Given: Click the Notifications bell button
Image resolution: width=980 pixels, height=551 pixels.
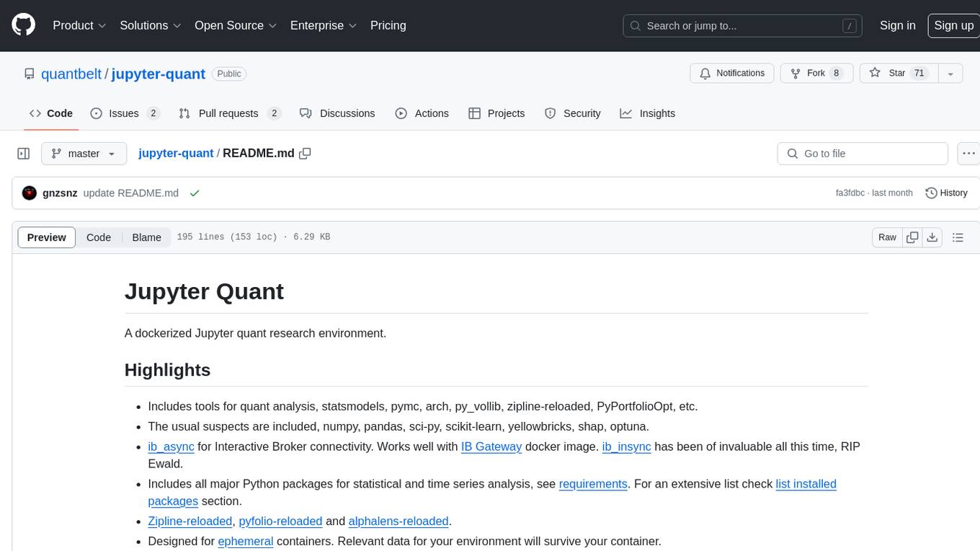Looking at the screenshot, I should [732, 74].
